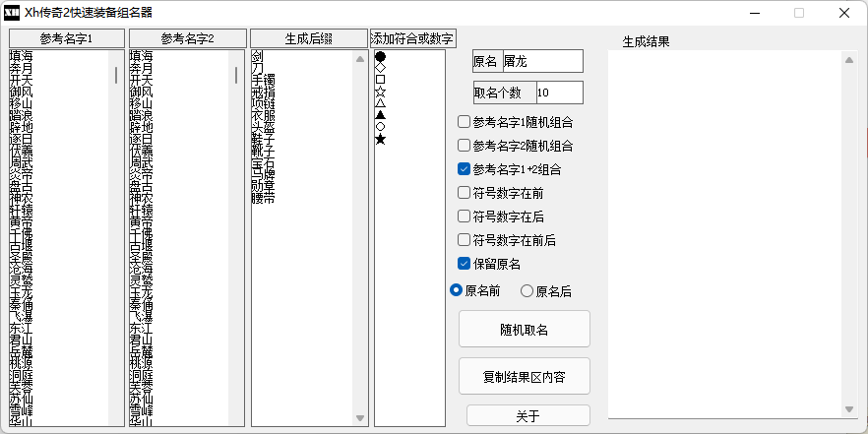Click the 参考名字1 header button
The height and width of the screenshot is (434, 868).
67,38
